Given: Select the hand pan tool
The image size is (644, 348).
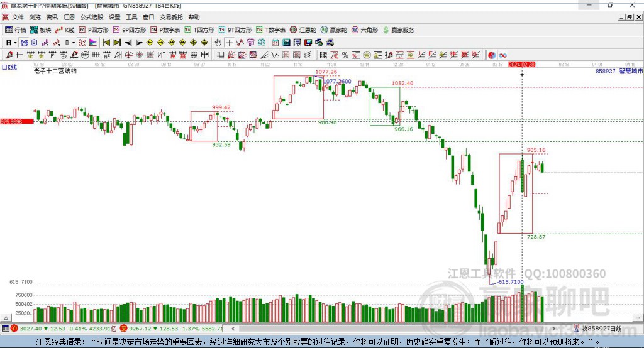Looking at the screenshot, I should tap(218, 43).
